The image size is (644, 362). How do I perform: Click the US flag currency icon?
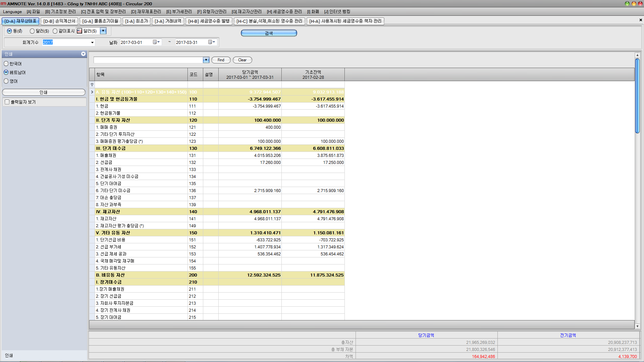click(x=79, y=31)
